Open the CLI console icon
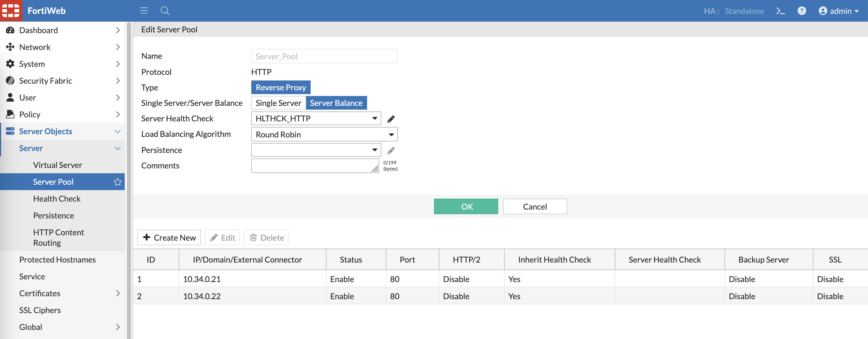 pos(781,11)
